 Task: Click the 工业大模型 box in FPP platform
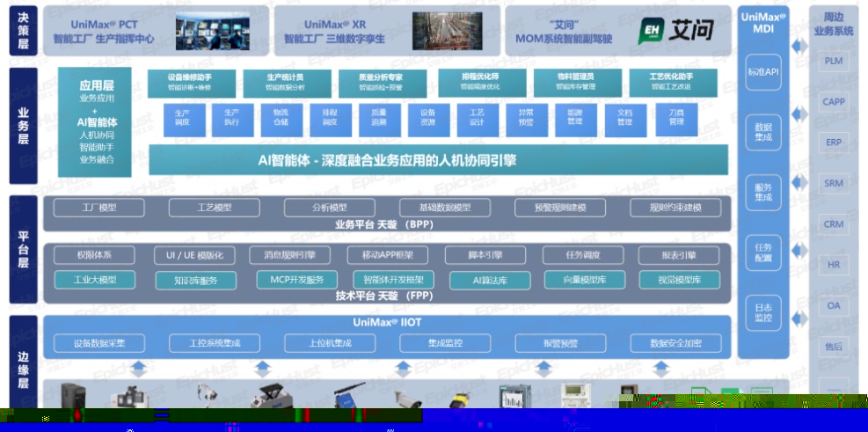click(96, 280)
